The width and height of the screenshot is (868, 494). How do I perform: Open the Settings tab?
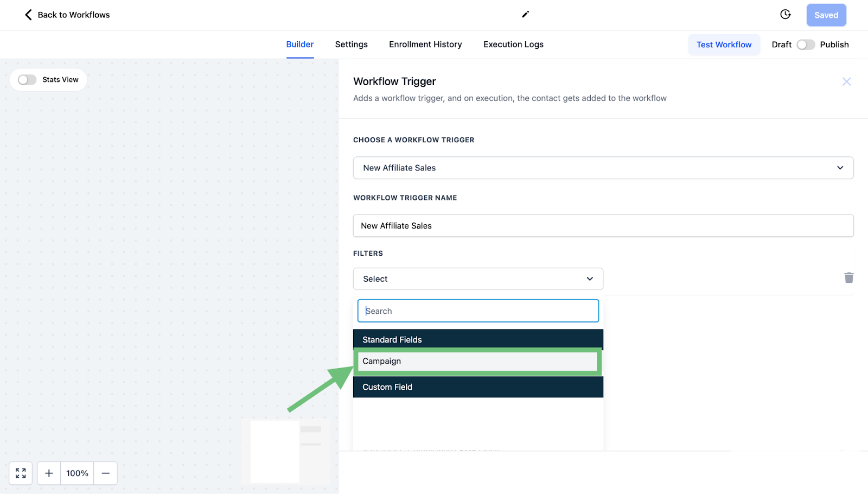(x=352, y=45)
